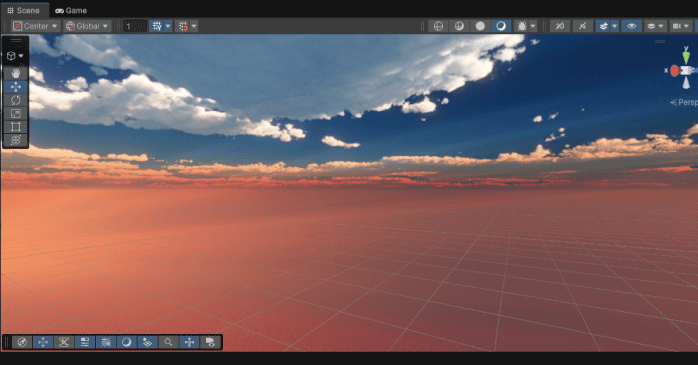Click the debug draw mode bug icon
Viewport: 698px width, 365px height.
click(x=522, y=26)
